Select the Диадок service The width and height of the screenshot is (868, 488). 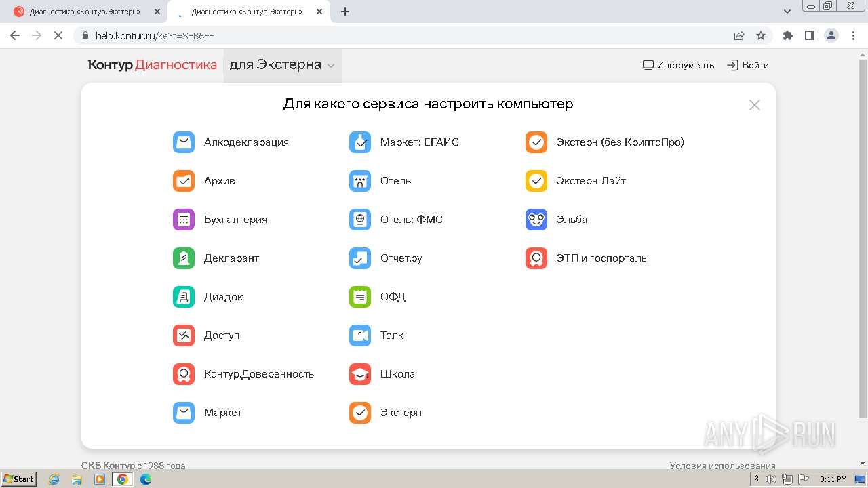point(223,297)
